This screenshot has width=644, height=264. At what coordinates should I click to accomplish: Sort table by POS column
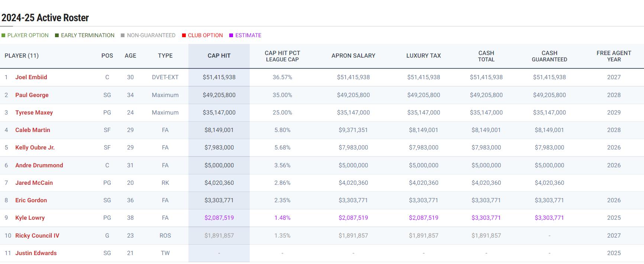[x=107, y=56]
